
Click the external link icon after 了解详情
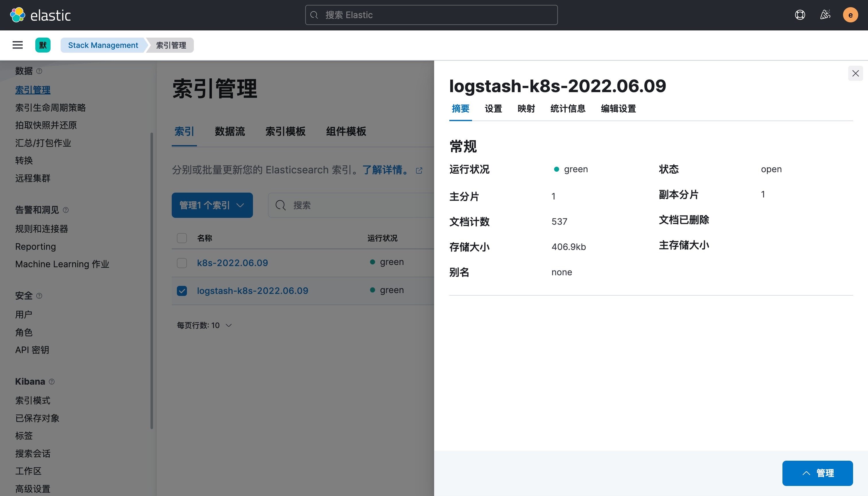(419, 170)
